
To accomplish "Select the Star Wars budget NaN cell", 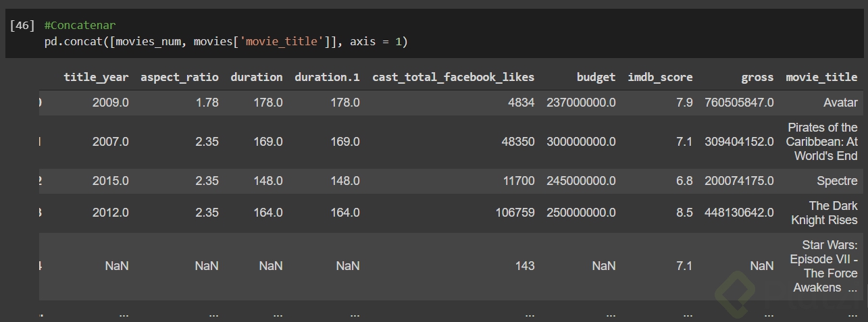I will pyautogui.click(x=604, y=266).
